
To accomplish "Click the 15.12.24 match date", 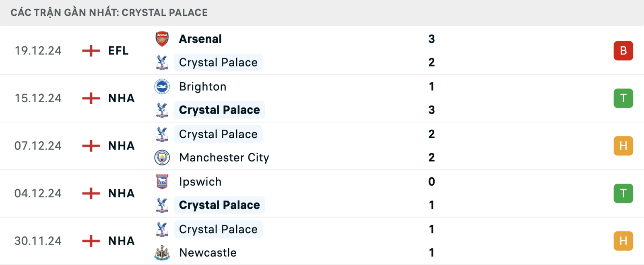I will (x=38, y=98).
